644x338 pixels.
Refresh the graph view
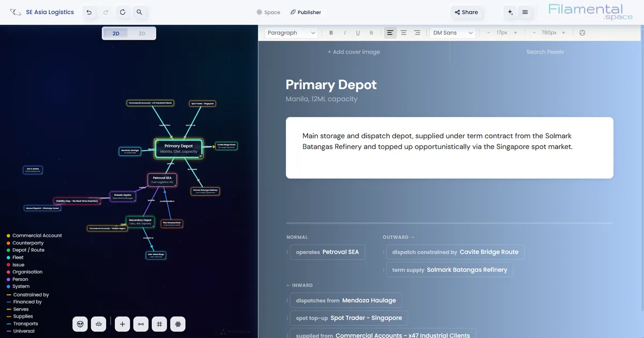point(123,12)
